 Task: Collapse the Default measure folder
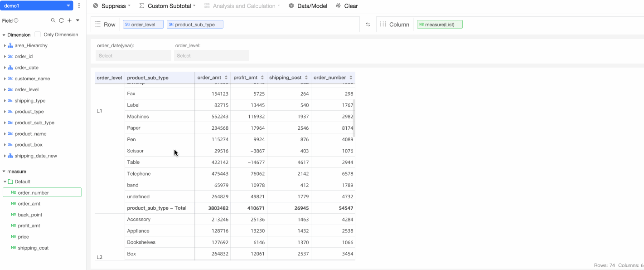click(x=5, y=182)
